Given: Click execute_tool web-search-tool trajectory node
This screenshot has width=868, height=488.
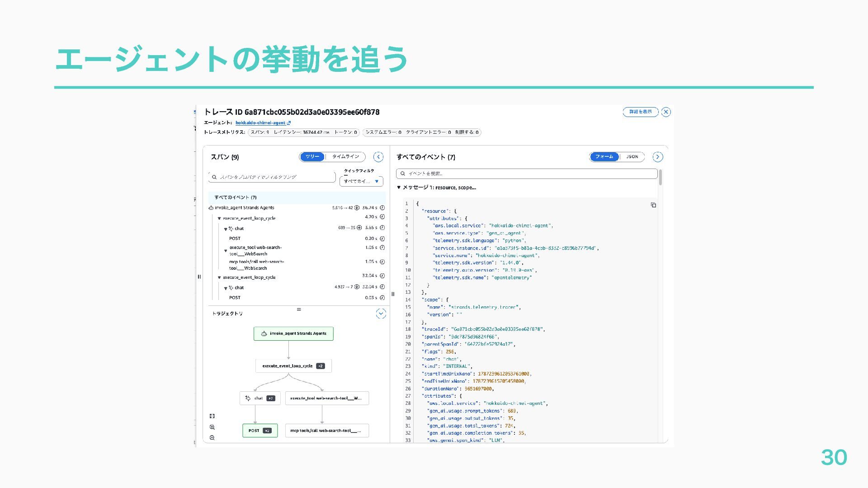Looking at the screenshot, I should (x=327, y=398).
